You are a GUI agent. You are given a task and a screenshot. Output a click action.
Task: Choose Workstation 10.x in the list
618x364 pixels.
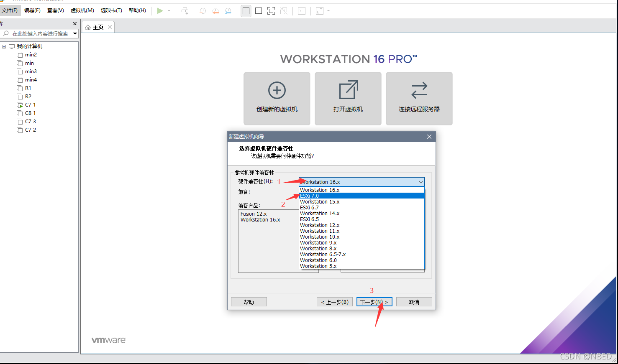(362, 237)
